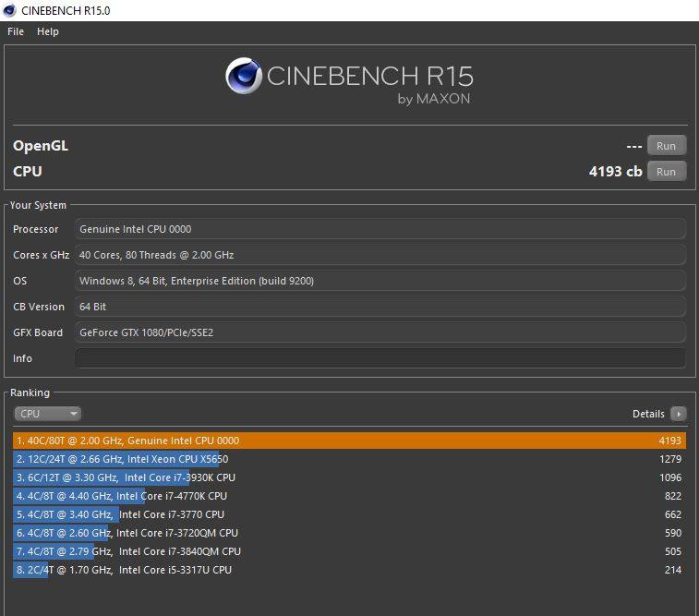
Task: Select ranking row 'Intel Core i7-3770 CPU'
Action: [x=349, y=514]
